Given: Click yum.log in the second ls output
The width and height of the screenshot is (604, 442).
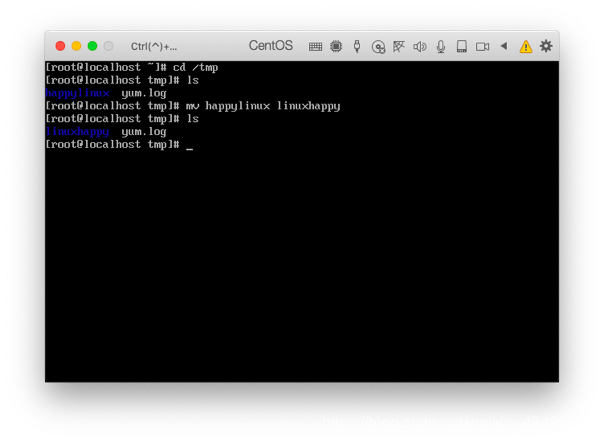Looking at the screenshot, I should pyautogui.click(x=144, y=132).
